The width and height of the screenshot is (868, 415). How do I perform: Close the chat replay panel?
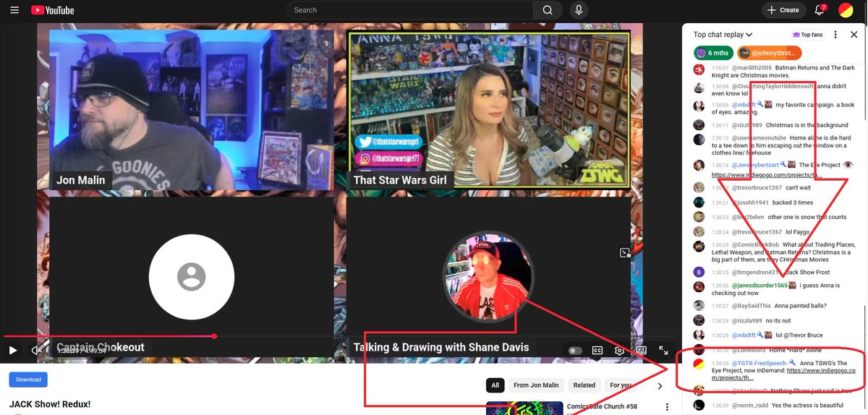click(x=854, y=34)
